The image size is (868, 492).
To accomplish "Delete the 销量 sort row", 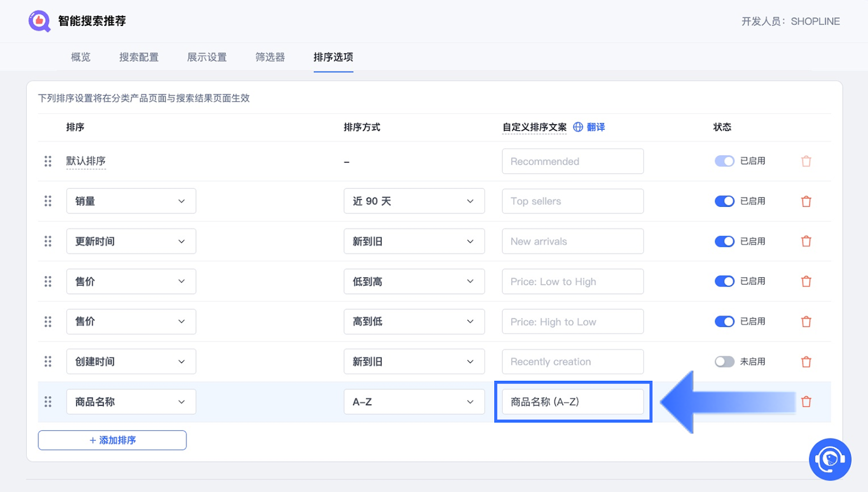I will click(806, 201).
